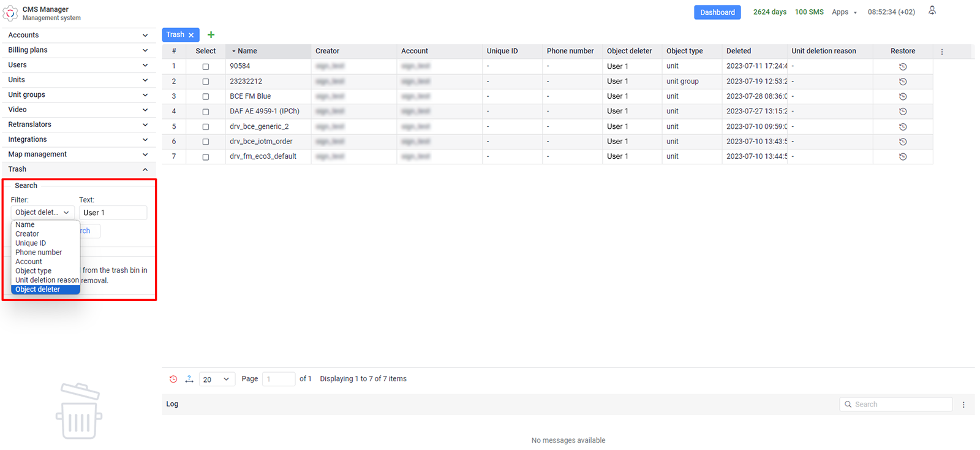Close the Trash tab
Viewport: 980px width, 450px height.
(x=191, y=35)
